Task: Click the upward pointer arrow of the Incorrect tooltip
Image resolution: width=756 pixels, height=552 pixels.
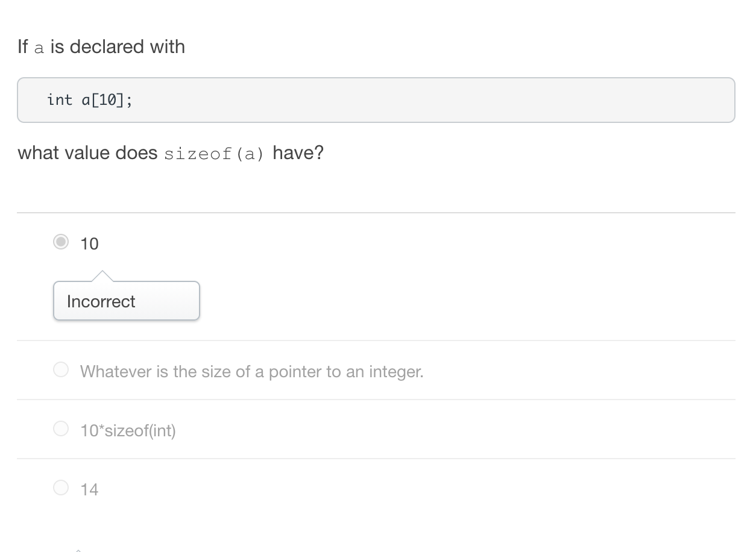Action: pyautogui.click(x=102, y=276)
